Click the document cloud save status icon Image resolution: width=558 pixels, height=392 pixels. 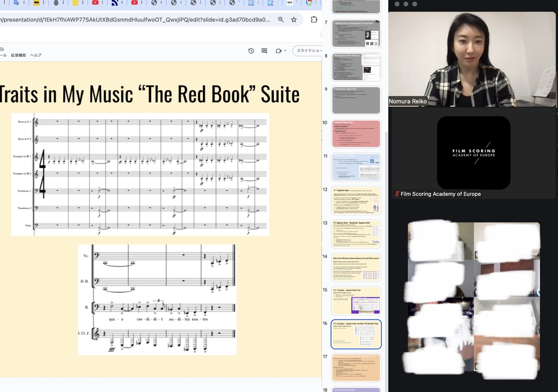point(2,49)
